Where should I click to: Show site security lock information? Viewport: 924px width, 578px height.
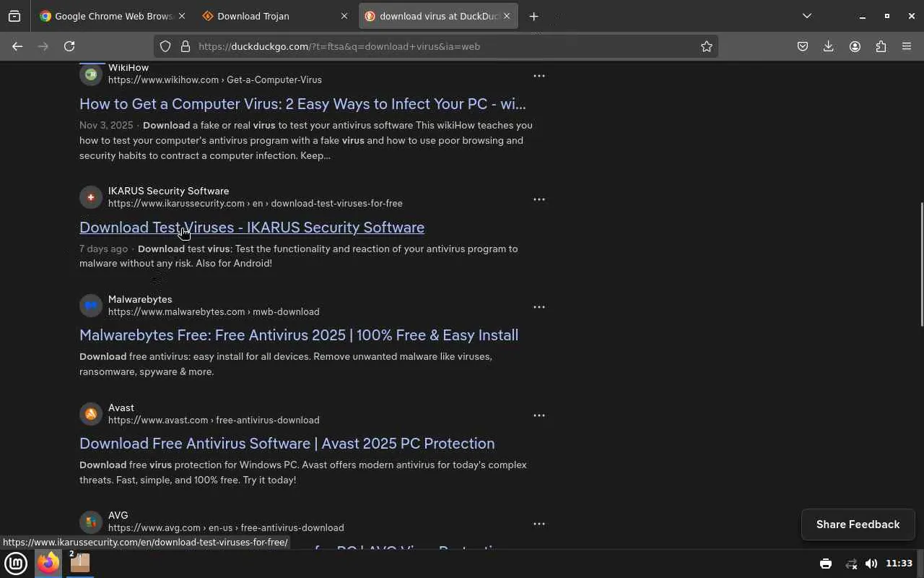tap(186, 46)
